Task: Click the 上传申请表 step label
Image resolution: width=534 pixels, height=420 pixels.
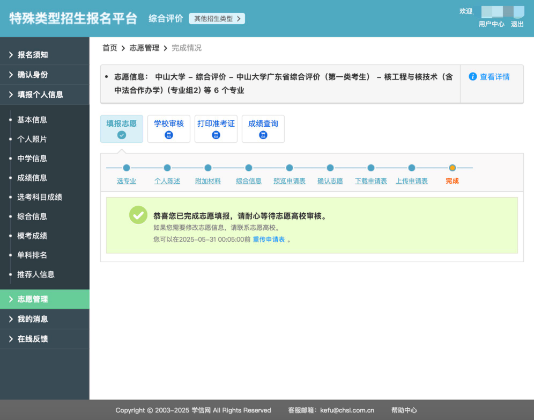Action: pyautogui.click(x=412, y=181)
